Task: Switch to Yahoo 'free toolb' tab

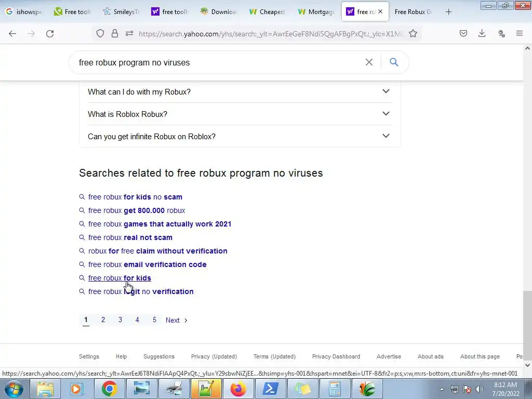Action: [170, 12]
